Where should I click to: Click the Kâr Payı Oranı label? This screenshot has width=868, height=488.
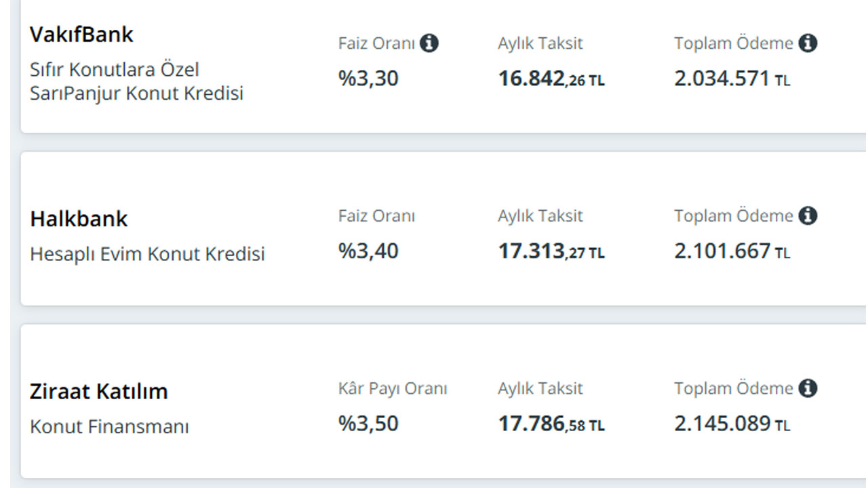point(393,389)
